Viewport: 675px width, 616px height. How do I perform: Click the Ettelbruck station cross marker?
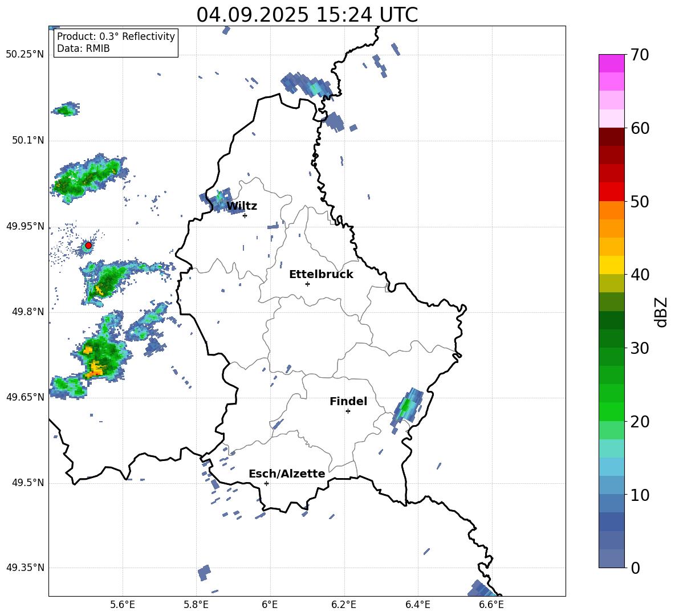coord(307,284)
